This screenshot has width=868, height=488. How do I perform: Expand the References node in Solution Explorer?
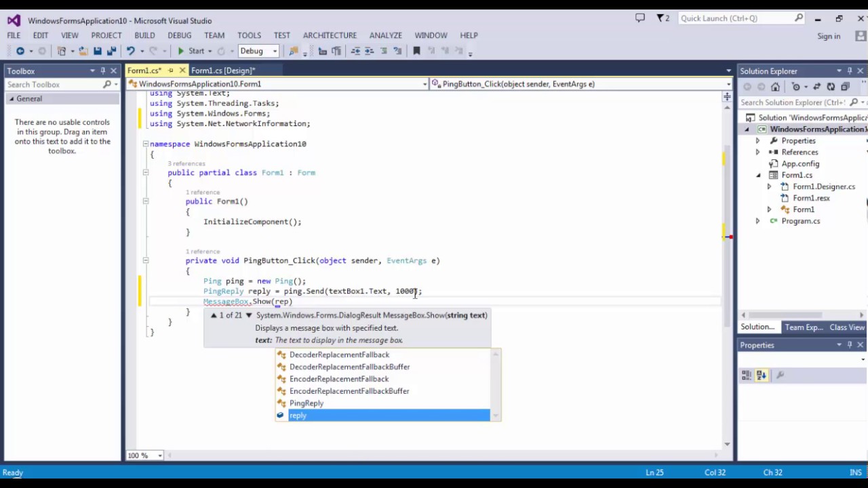pyautogui.click(x=757, y=152)
